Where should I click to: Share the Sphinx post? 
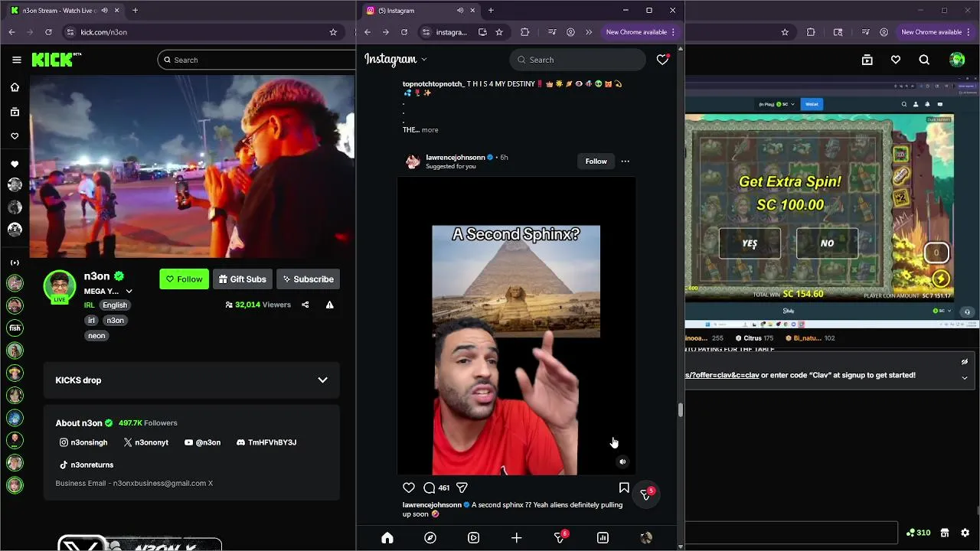point(462,487)
